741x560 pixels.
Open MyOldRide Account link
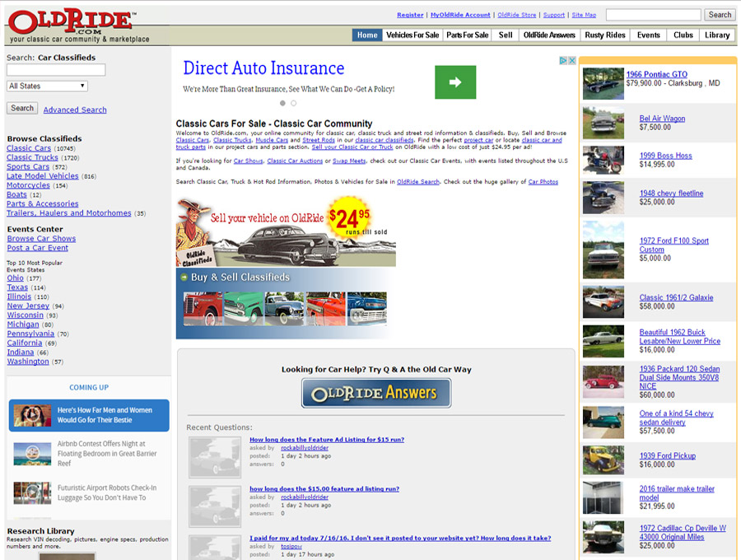(x=460, y=15)
